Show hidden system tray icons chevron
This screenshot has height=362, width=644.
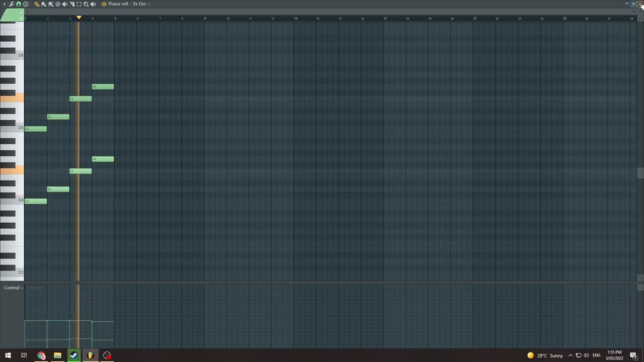pyautogui.click(x=571, y=355)
